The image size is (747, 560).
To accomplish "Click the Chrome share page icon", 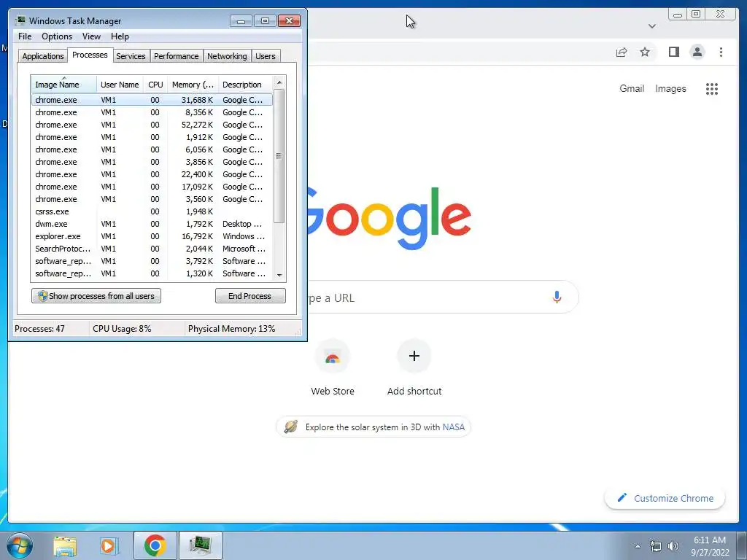I will tap(622, 52).
